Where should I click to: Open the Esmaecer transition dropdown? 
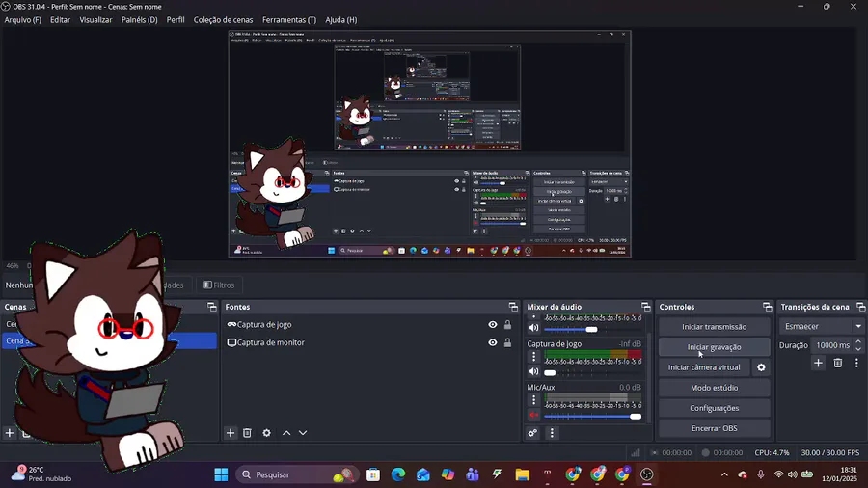click(822, 326)
